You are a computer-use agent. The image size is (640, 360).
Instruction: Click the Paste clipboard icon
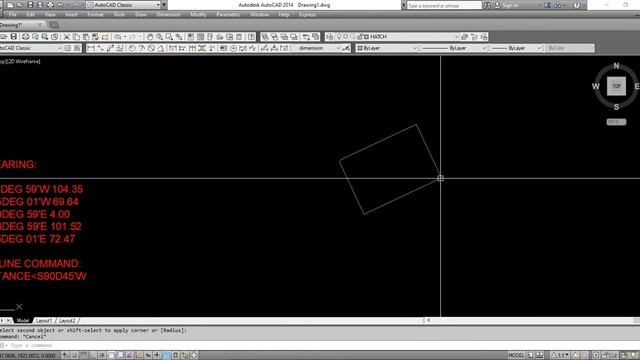[x=86, y=37]
